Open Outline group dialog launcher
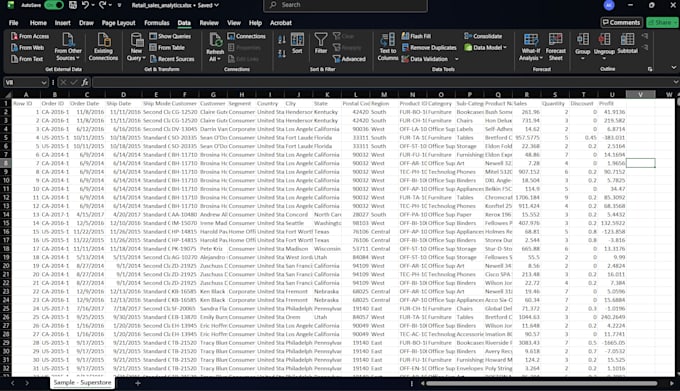Viewport: 680px width, 391px height. click(x=650, y=69)
